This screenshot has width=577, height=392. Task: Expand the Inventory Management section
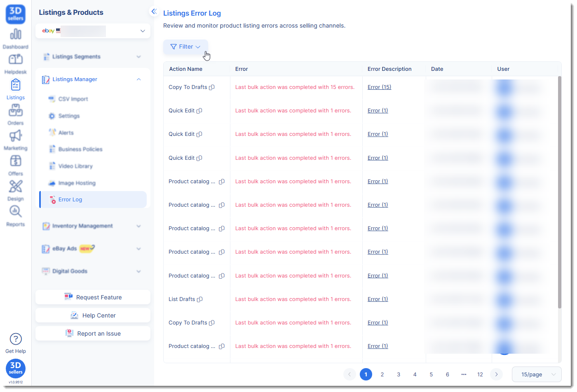[x=93, y=226]
